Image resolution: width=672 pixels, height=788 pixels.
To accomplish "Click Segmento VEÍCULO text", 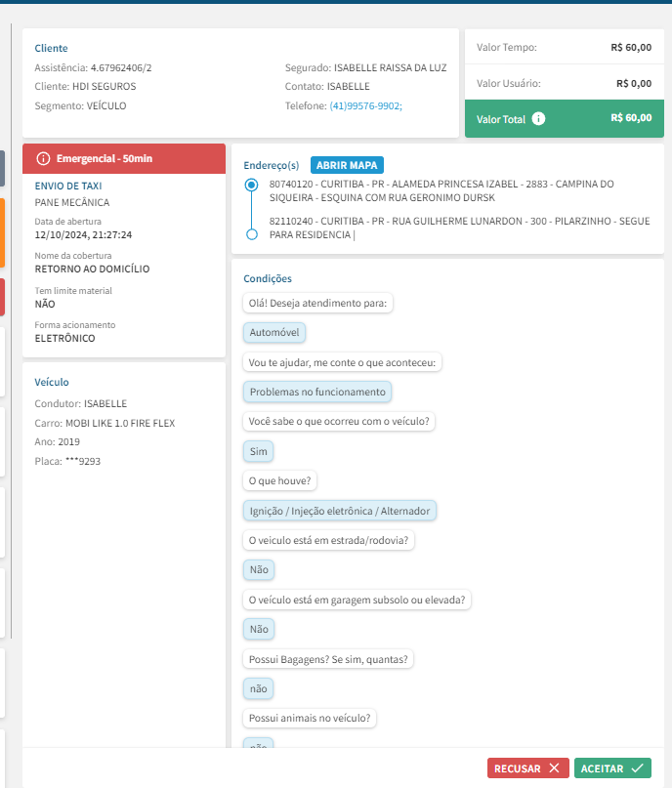I will pos(80,105).
